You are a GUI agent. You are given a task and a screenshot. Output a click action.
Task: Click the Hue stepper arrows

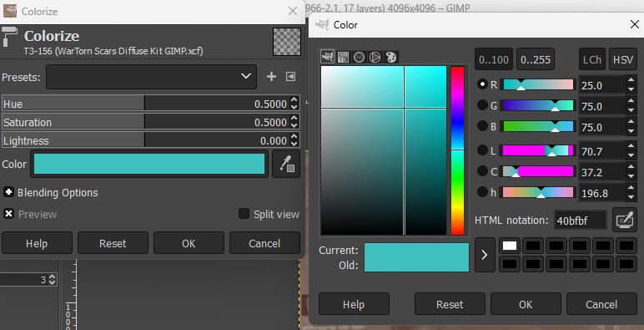tap(294, 104)
